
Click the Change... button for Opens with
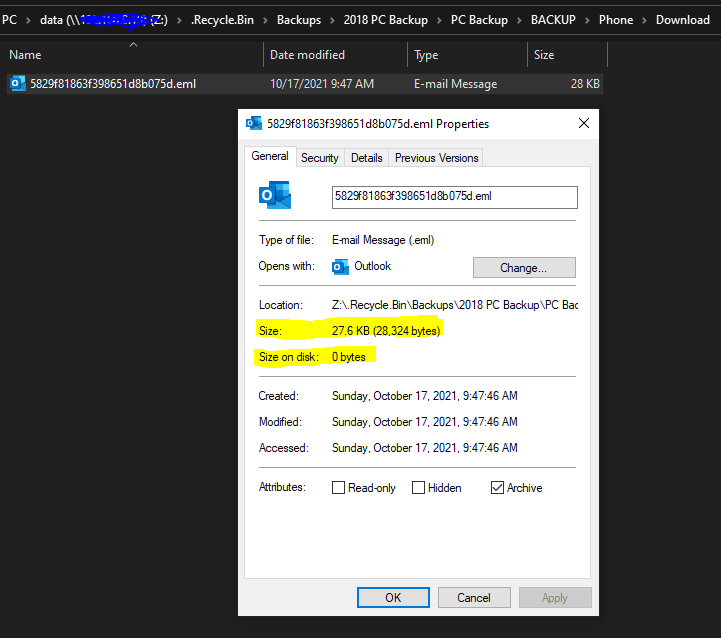click(524, 268)
